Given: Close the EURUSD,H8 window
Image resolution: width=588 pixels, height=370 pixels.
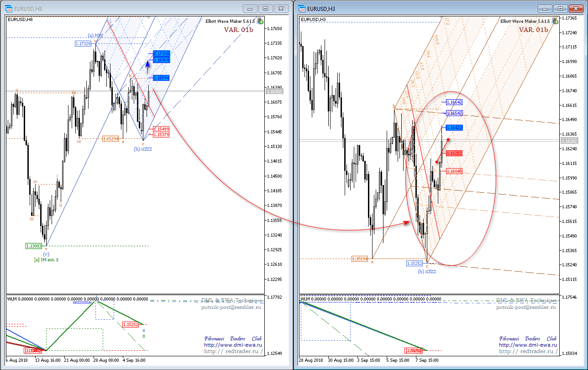Looking at the screenshot, I should coord(281,8).
